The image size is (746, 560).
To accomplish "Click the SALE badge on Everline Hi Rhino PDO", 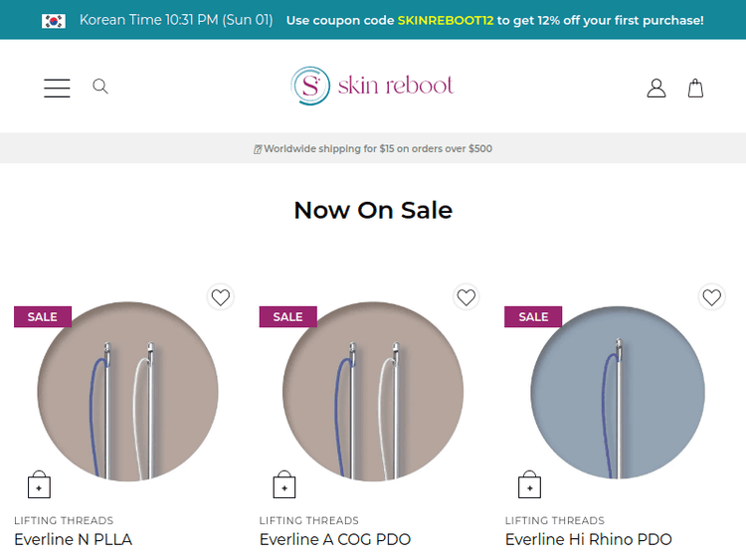I will click(533, 316).
